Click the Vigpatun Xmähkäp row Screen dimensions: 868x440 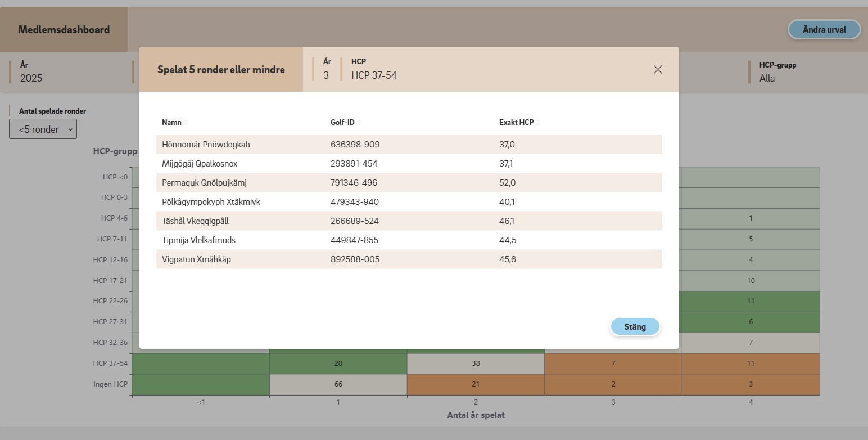(x=196, y=259)
